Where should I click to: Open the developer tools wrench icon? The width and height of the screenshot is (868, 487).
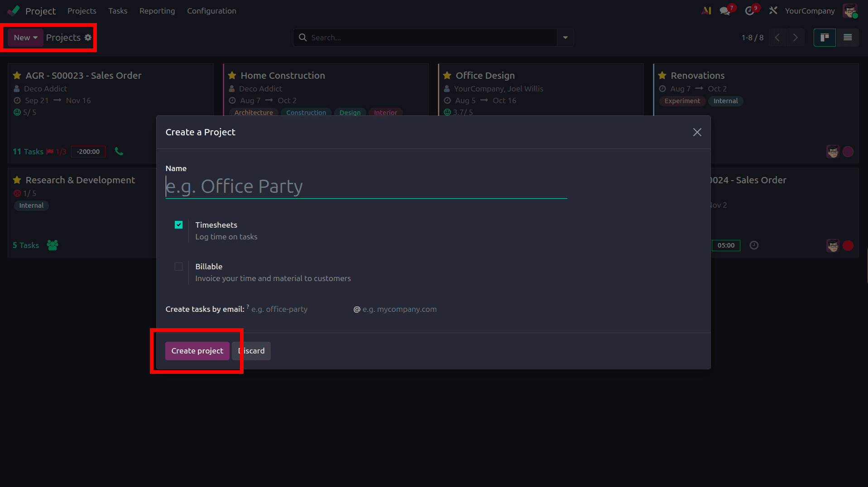(x=773, y=10)
